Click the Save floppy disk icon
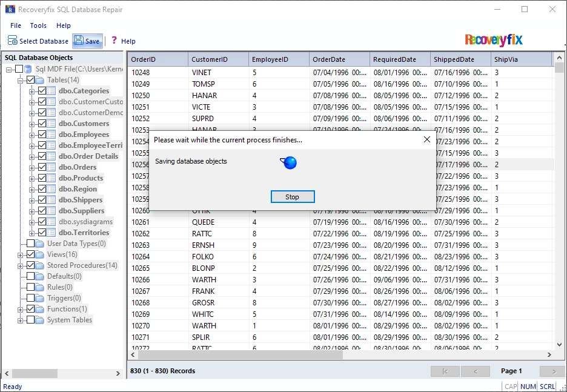 point(79,41)
